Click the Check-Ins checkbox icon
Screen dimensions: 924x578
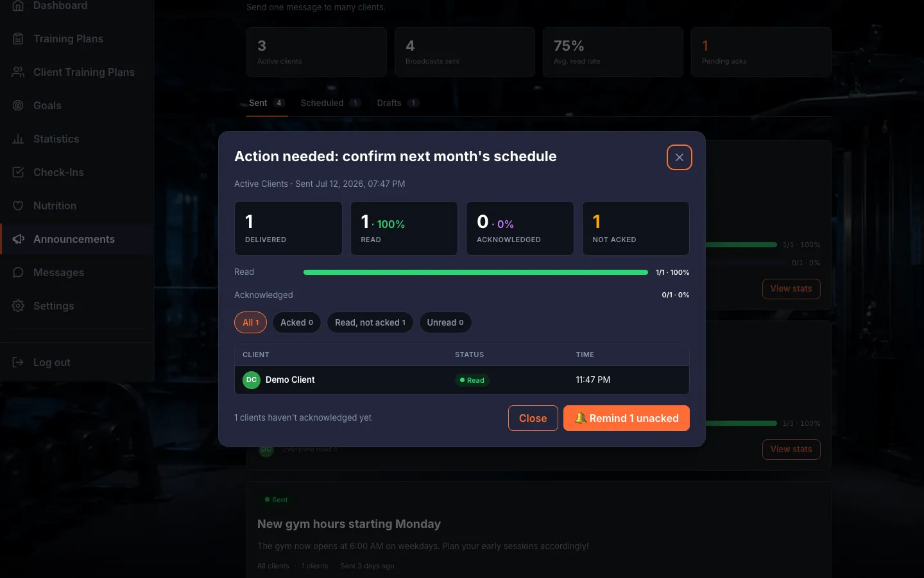(x=18, y=172)
